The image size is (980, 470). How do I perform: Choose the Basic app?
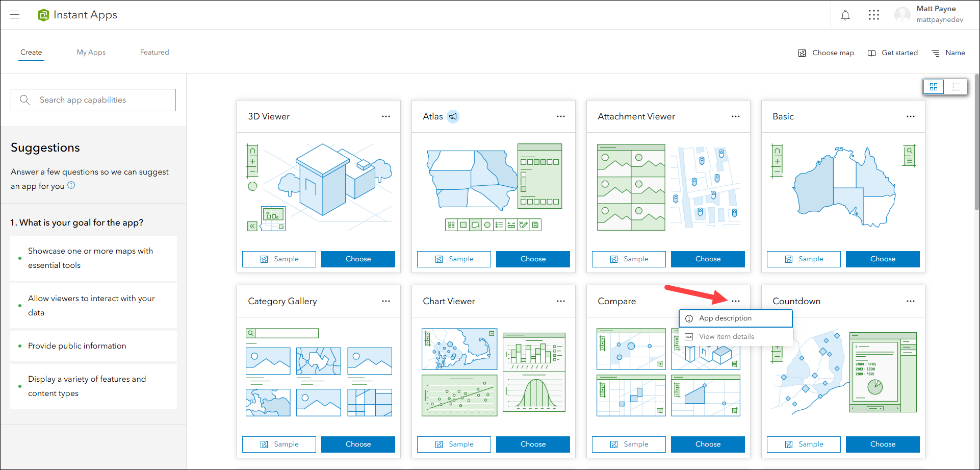click(x=883, y=259)
